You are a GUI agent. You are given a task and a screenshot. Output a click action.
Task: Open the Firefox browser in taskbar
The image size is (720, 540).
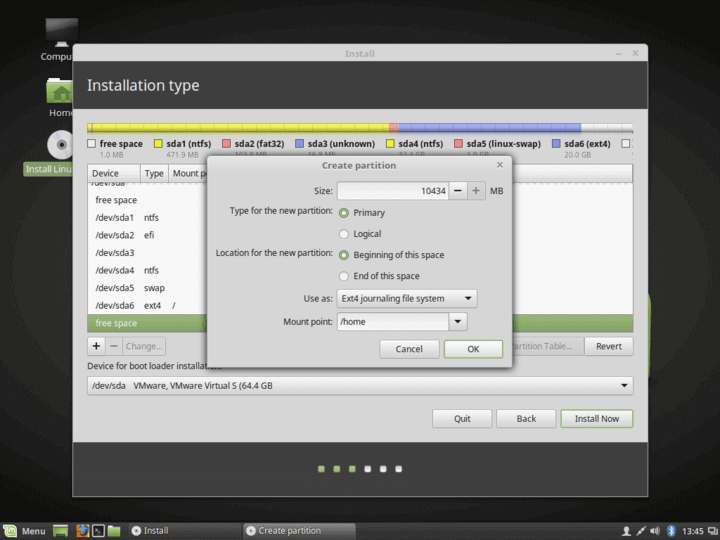[x=81, y=530]
